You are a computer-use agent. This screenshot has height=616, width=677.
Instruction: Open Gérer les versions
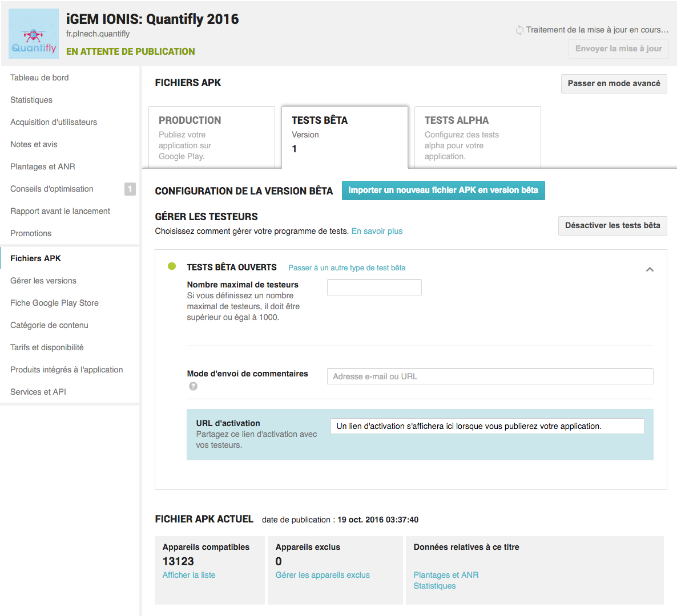point(43,281)
